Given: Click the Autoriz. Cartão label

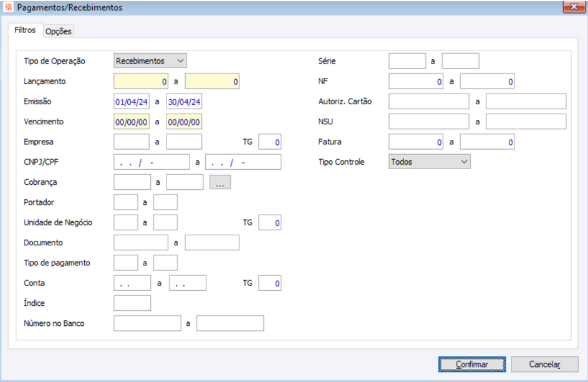Looking at the screenshot, I should pos(345,101).
